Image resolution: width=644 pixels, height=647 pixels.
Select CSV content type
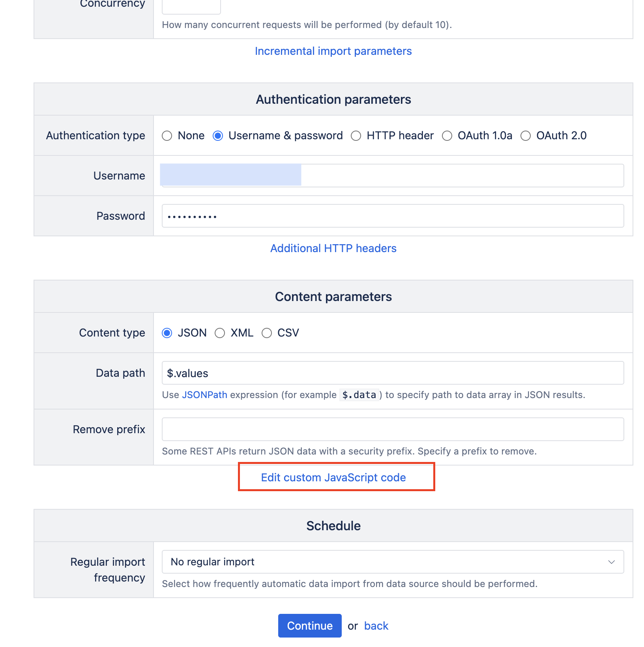(x=267, y=333)
